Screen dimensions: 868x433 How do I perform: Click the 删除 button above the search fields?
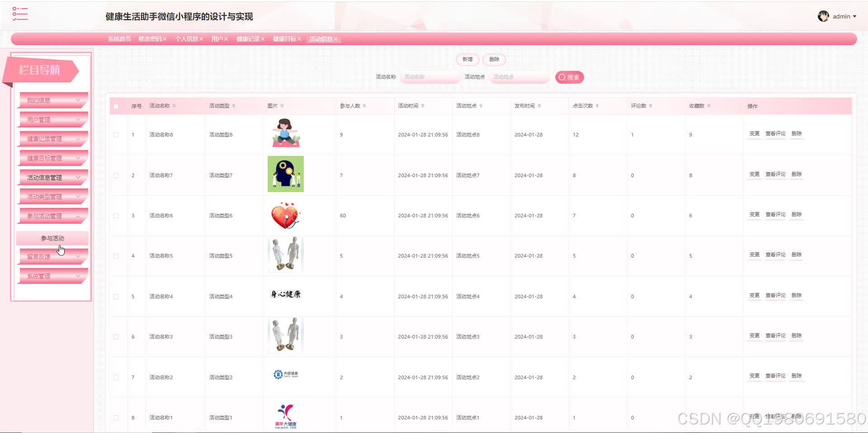click(x=494, y=59)
